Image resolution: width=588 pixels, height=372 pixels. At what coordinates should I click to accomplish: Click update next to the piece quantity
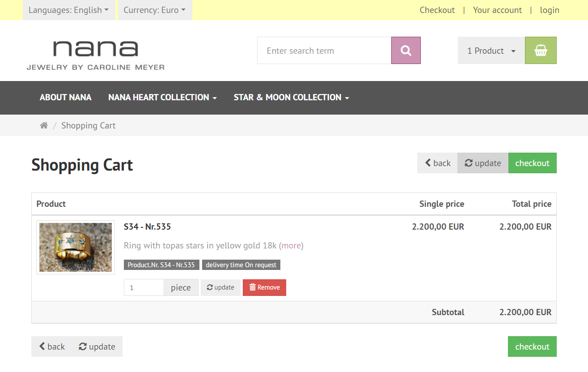pyautogui.click(x=220, y=287)
